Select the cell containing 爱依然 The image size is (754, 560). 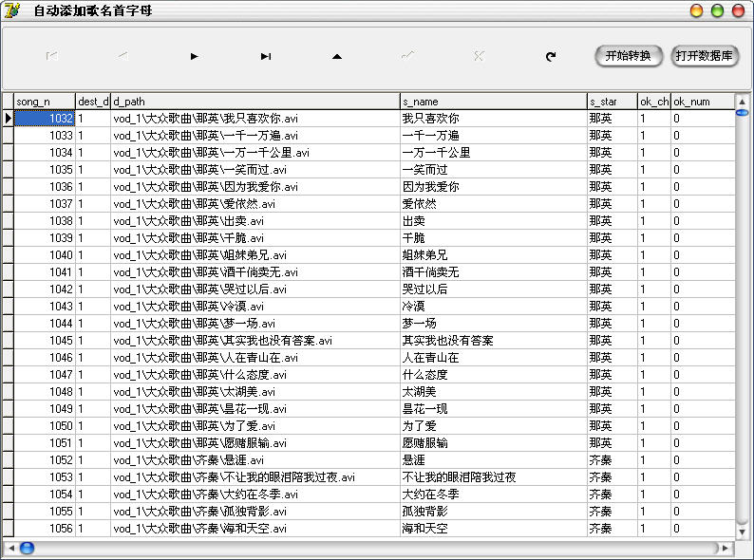pos(493,204)
